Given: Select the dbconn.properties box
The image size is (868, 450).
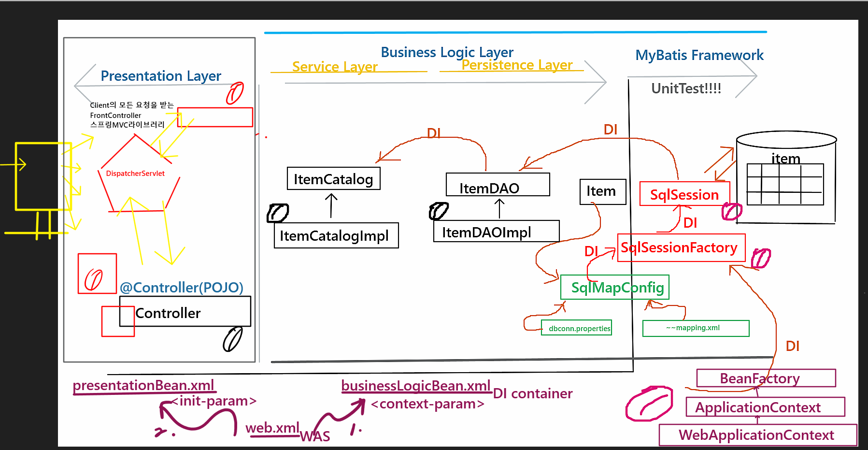Looking at the screenshot, I should click(577, 328).
